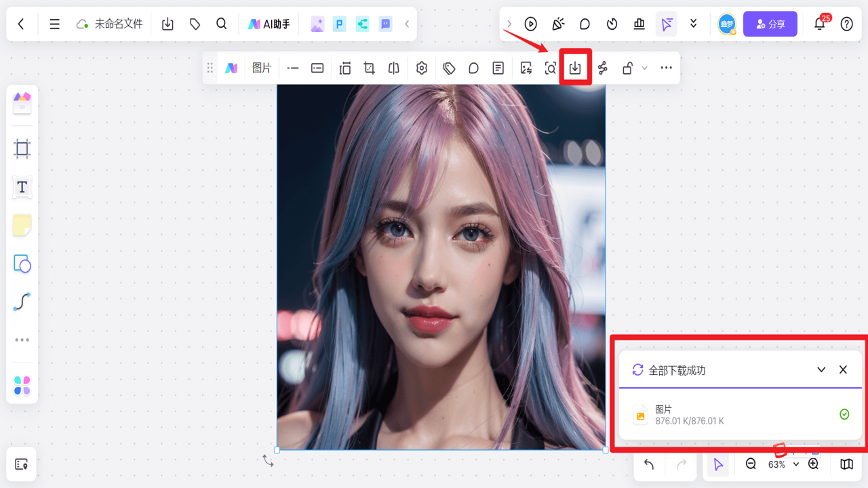This screenshot has width=868, height=488.
Task: Click the image search scan icon
Action: tap(551, 68)
